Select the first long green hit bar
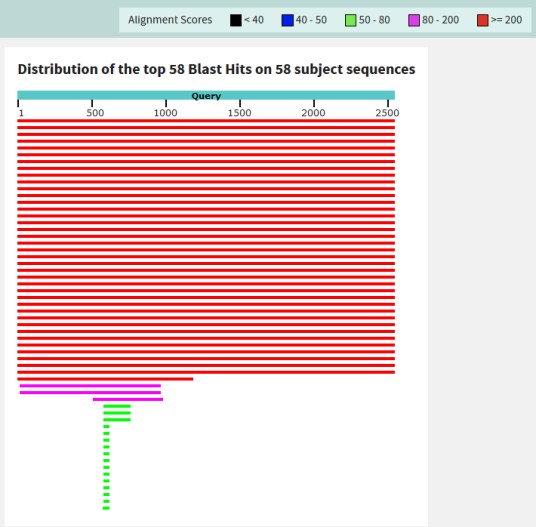 [x=117, y=406]
